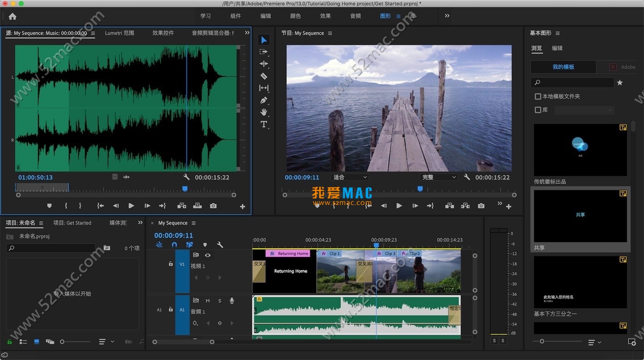Toggle the timeline Snap magnet

click(174, 245)
